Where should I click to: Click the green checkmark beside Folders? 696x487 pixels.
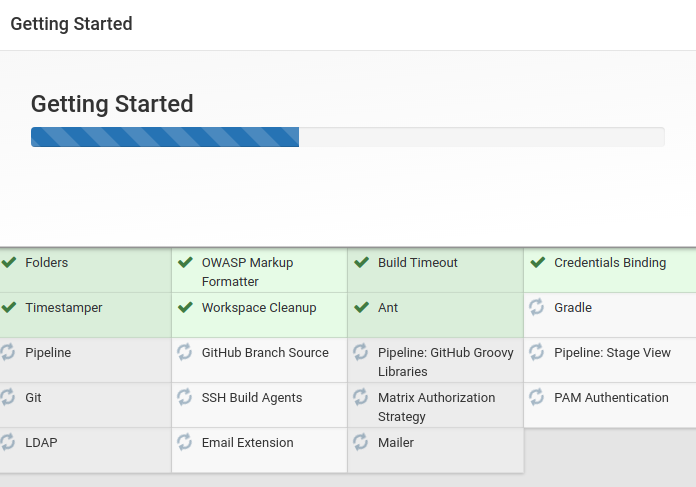(9, 262)
